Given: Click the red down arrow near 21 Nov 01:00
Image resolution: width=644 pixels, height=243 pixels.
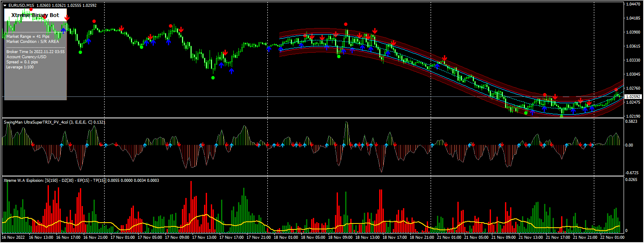Looking at the screenshot, I should (x=444, y=58).
